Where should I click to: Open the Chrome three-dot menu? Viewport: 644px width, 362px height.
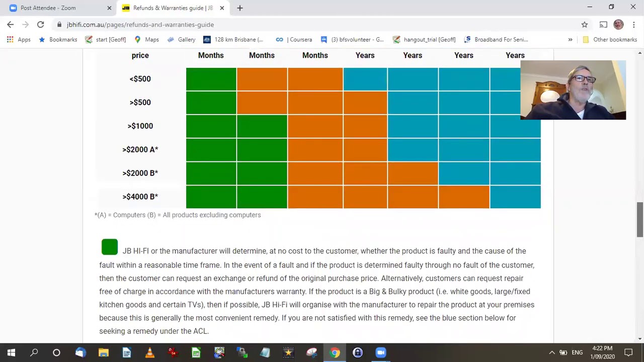633,25
